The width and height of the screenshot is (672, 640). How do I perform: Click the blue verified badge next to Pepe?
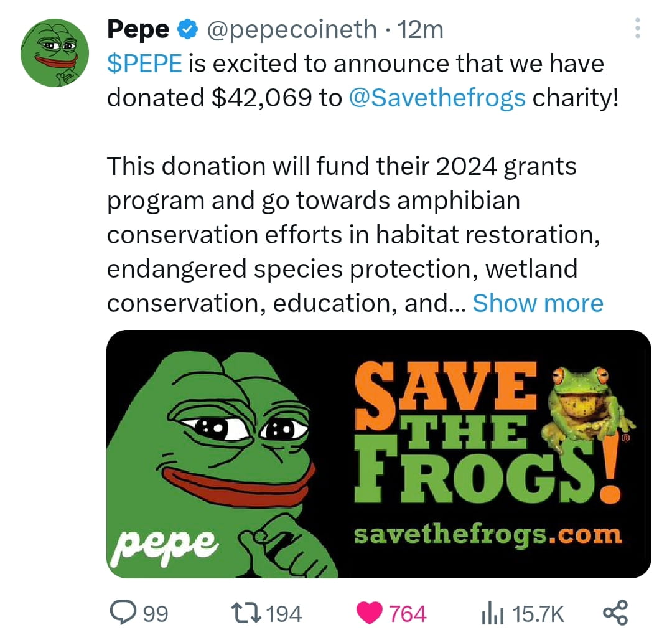188,28
